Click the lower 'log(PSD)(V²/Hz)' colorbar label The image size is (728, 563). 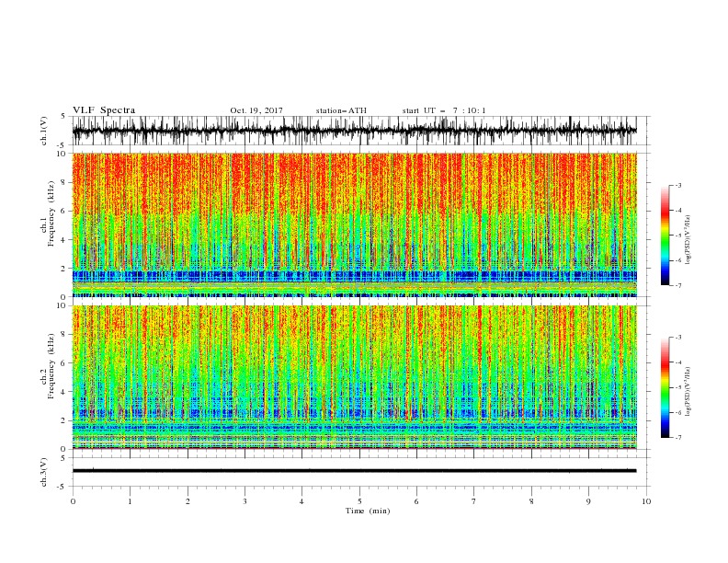(688, 391)
